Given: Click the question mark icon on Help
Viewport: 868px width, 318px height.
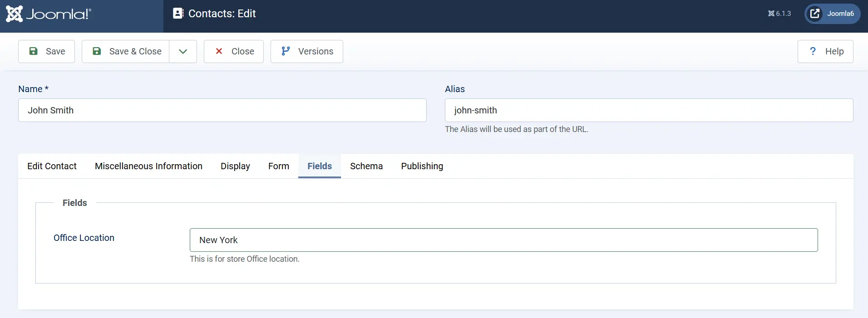Looking at the screenshot, I should tap(813, 51).
